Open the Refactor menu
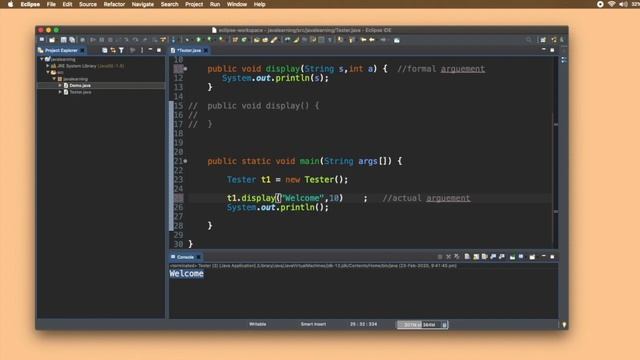The image size is (640, 360). coord(114,4)
